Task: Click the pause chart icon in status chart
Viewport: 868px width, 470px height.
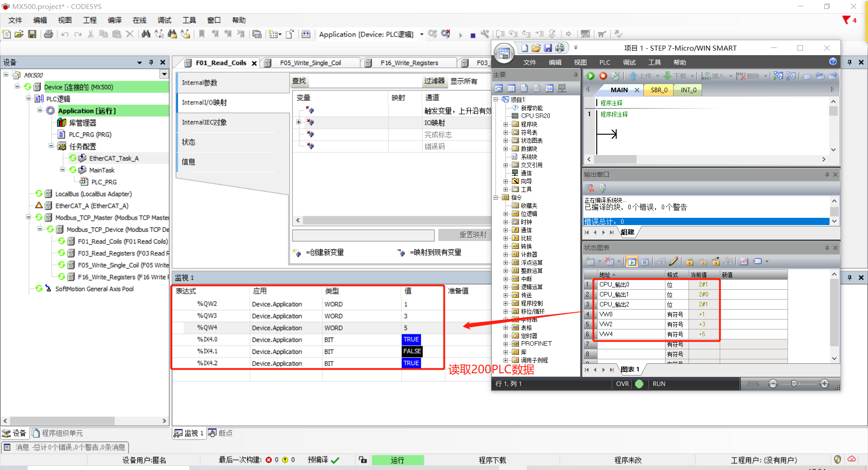Action: tap(645, 262)
